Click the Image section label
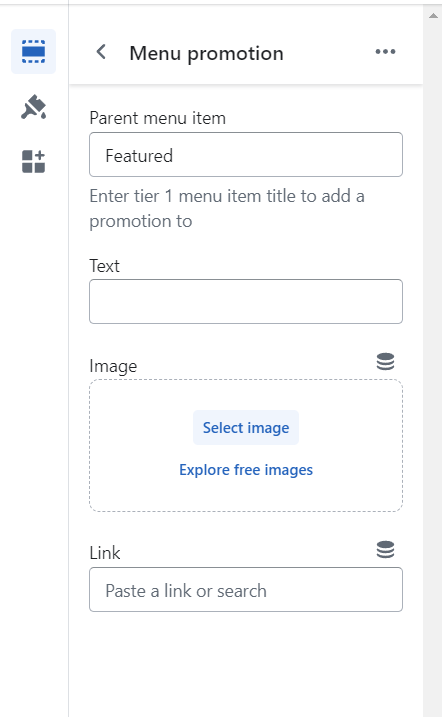The height and width of the screenshot is (717, 442). point(113,366)
